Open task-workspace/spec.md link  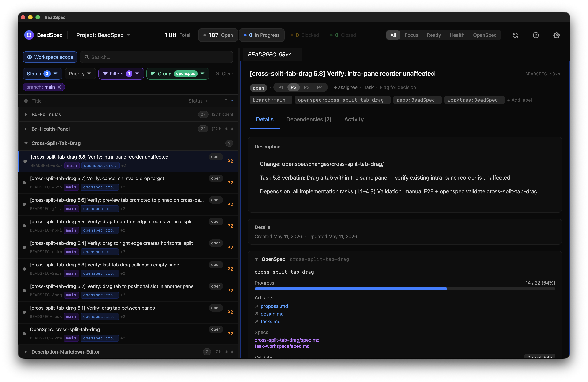(x=282, y=346)
